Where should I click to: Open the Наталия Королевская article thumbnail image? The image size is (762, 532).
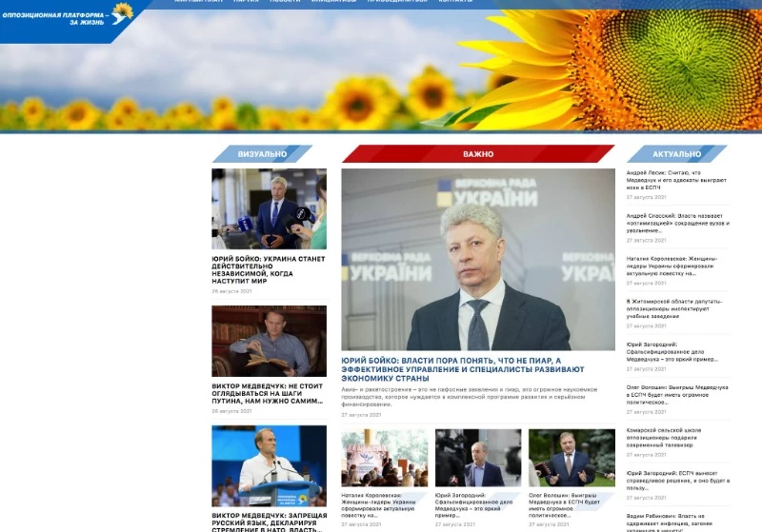click(384, 458)
